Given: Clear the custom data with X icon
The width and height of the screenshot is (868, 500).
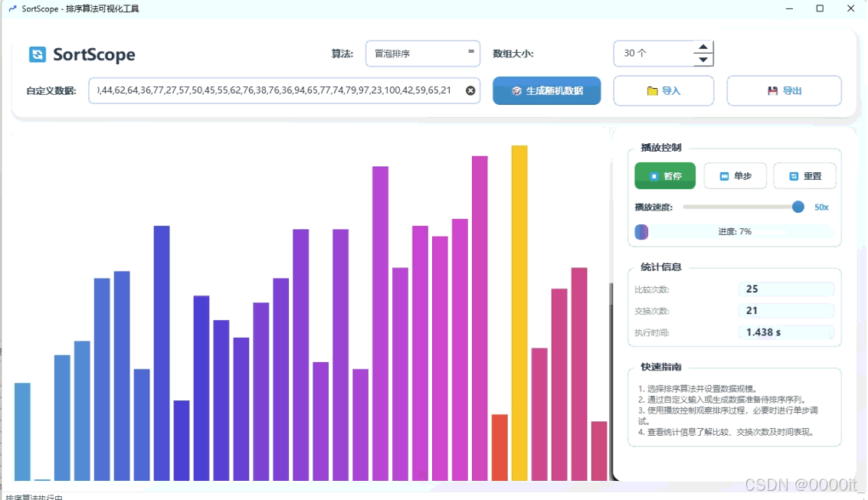Looking at the screenshot, I should pyautogui.click(x=470, y=90).
